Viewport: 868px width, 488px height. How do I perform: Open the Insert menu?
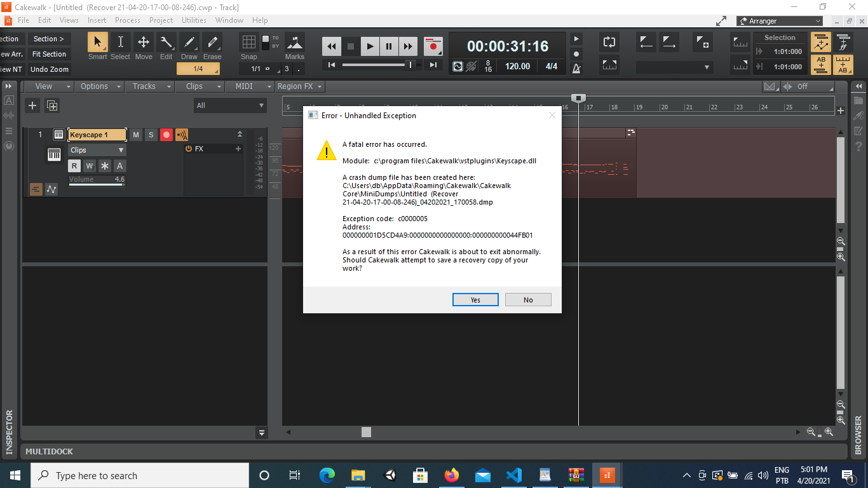97,20
